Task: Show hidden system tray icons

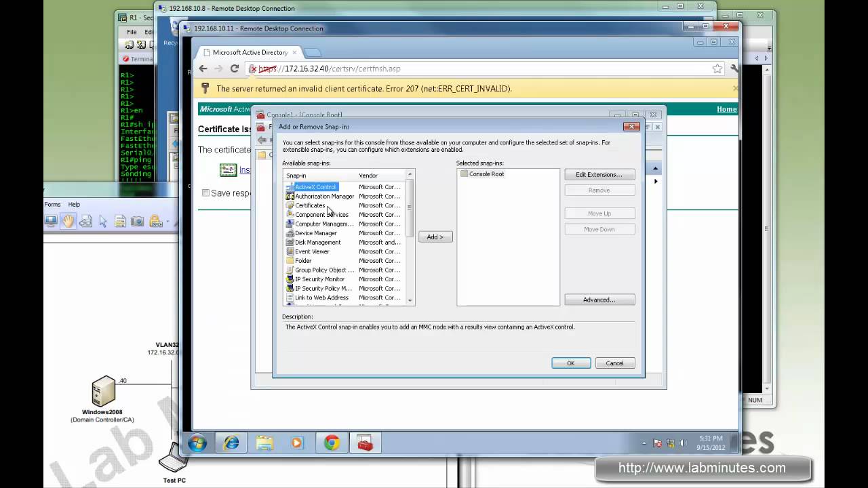Action: [x=644, y=443]
